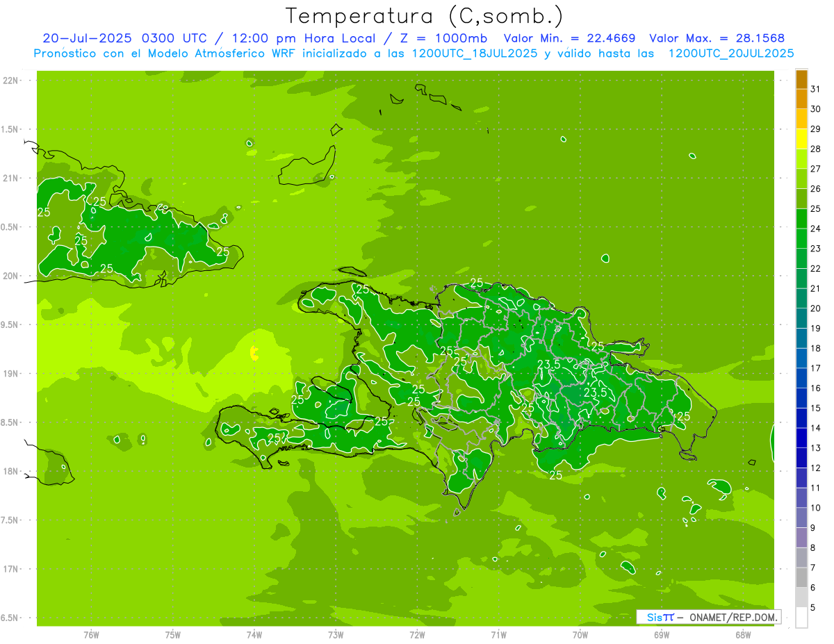This screenshot has width=834, height=644.
Task: Click the legend color band between 27 and 28
Action: tap(801, 159)
